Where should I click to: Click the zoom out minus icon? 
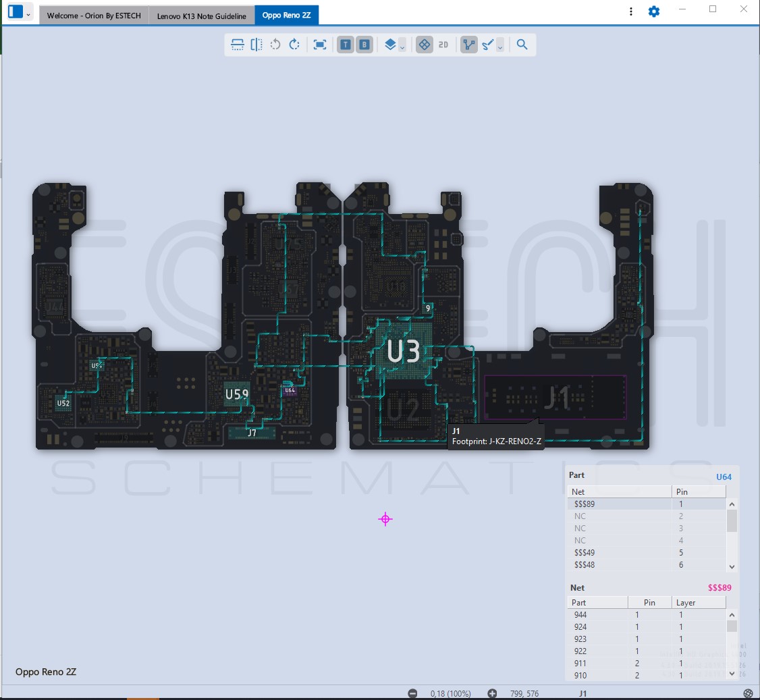(412, 693)
